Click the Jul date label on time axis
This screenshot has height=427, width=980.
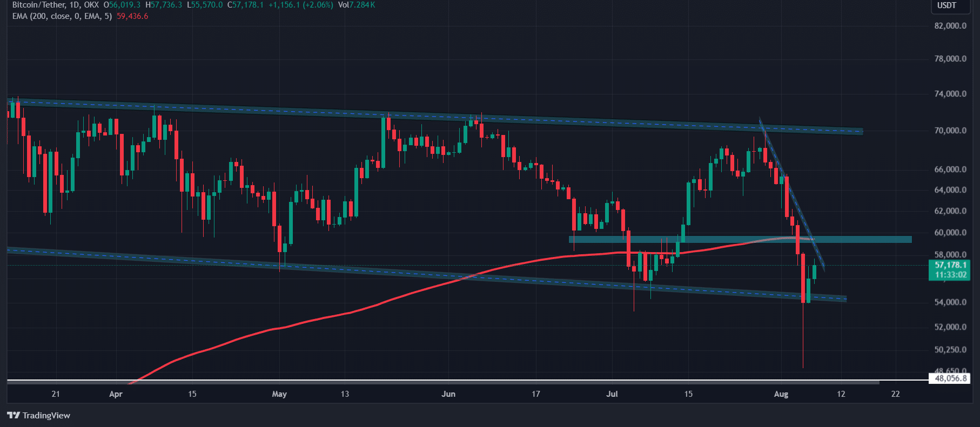(612, 394)
